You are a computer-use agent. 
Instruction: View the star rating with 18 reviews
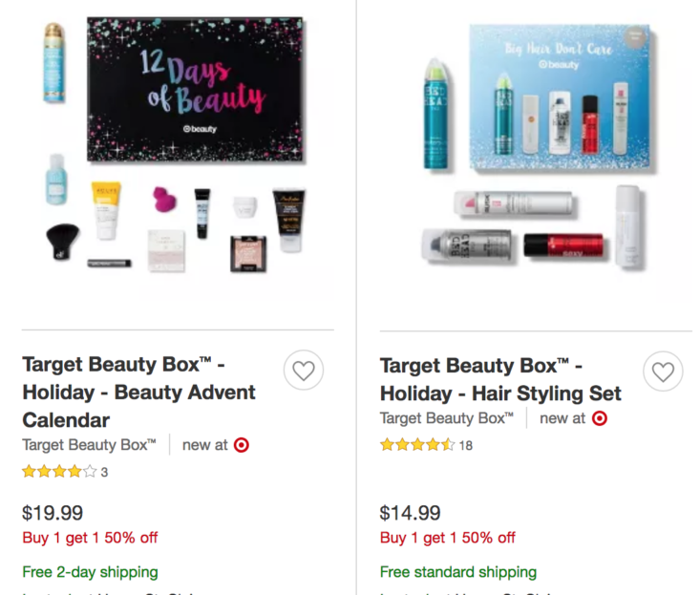[x=426, y=444]
